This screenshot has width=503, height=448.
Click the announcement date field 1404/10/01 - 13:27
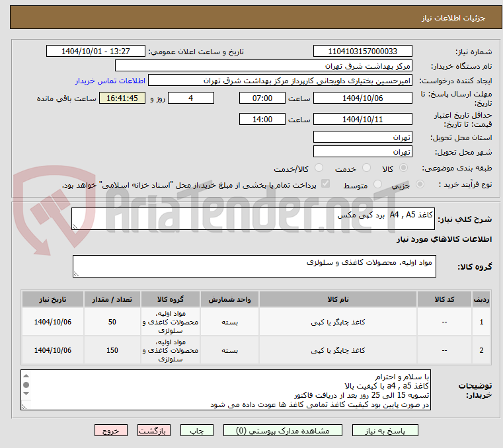click(x=96, y=52)
